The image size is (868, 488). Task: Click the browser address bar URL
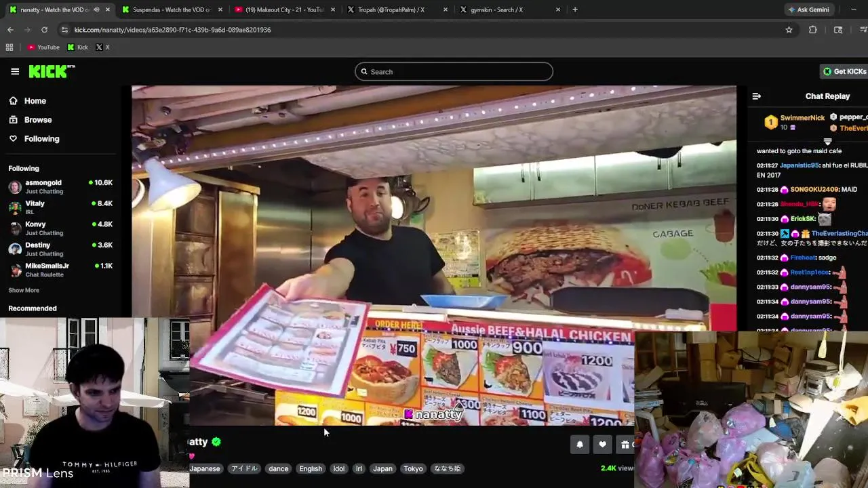tap(172, 30)
